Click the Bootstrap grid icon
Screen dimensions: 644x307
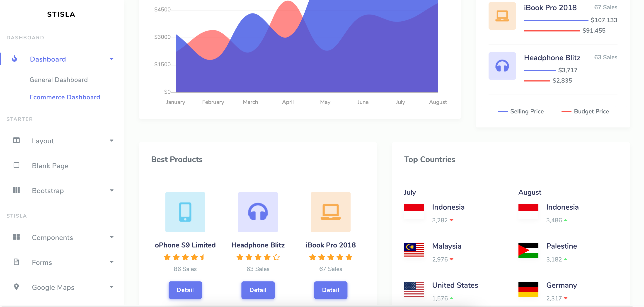pyautogui.click(x=16, y=190)
